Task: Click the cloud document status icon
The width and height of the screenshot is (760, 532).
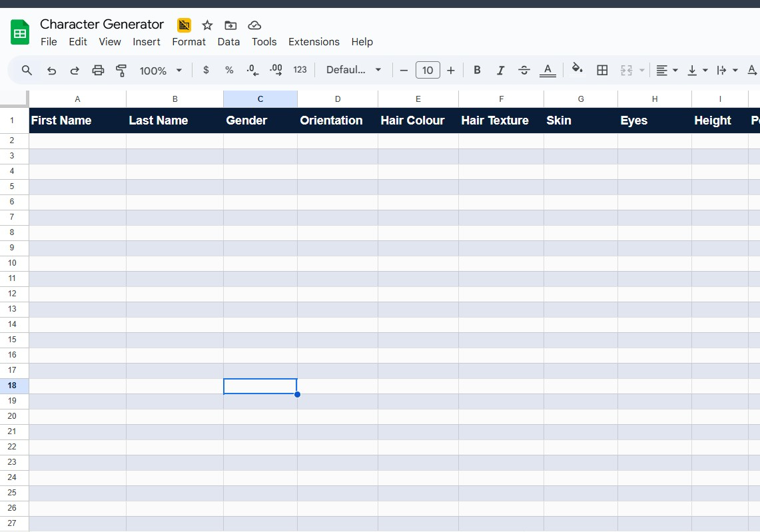Action: pos(254,25)
